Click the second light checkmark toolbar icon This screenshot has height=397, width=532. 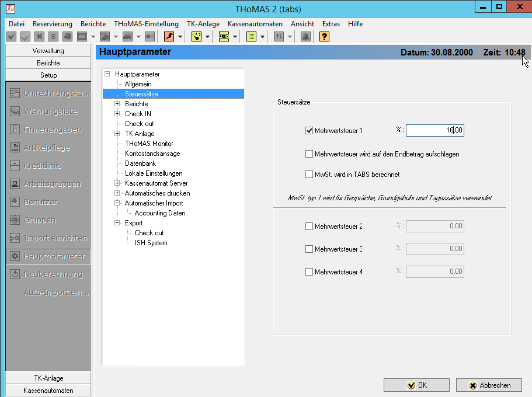[x=25, y=36]
